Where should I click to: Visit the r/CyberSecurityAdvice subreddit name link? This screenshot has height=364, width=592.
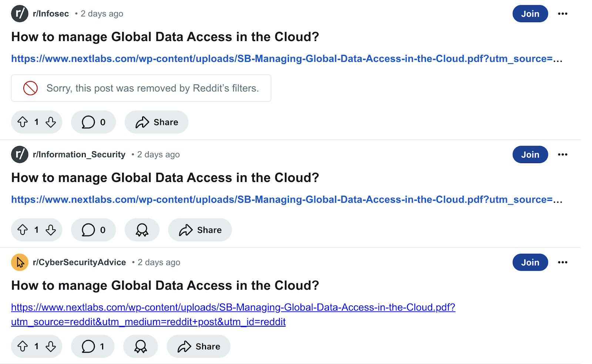(79, 262)
